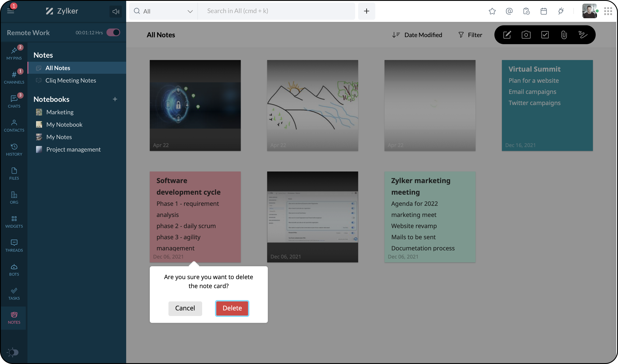Image resolution: width=618 pixels, height=364 pixels.
Task: Open the Filter options for notes
Action: coord(470,35)
